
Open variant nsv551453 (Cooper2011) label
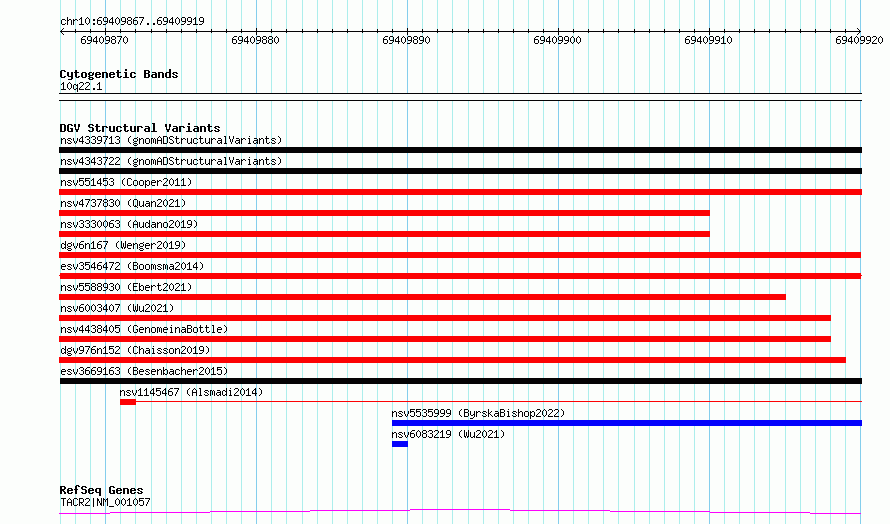tap(126, 182)
